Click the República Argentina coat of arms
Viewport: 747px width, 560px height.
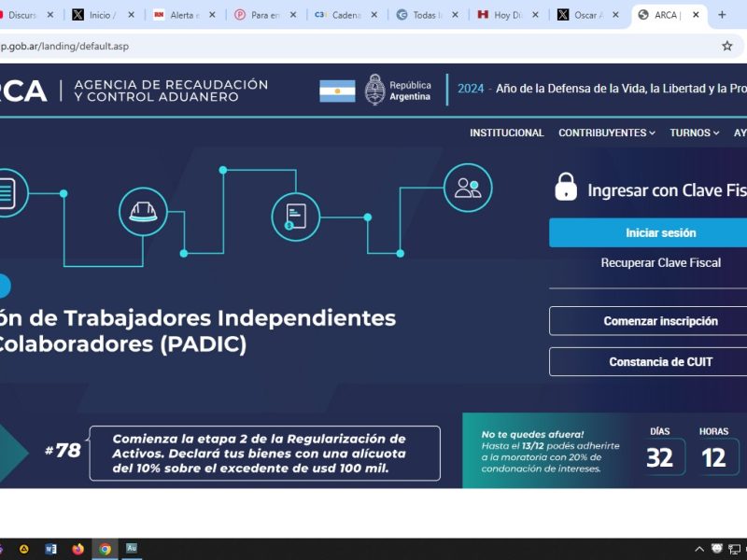(375, 90)
